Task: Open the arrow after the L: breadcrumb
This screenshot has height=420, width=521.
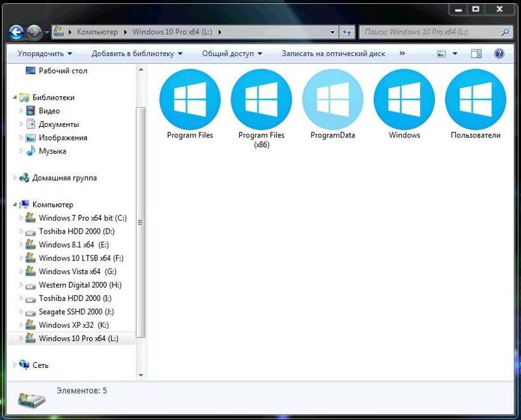Action: [220, 32]
